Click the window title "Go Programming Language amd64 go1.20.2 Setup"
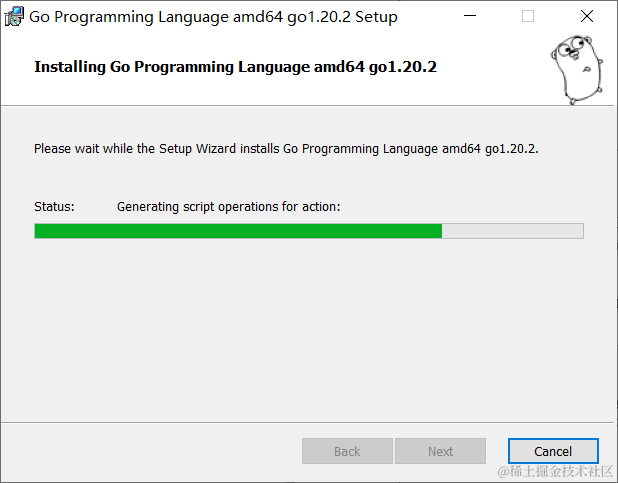The image size is (618, 483). [x=213, y=17]
